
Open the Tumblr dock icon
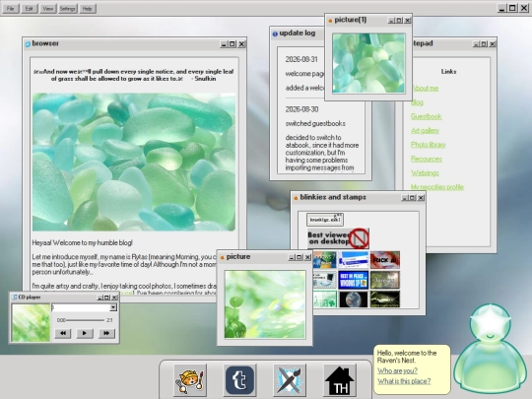pos(239,380)
